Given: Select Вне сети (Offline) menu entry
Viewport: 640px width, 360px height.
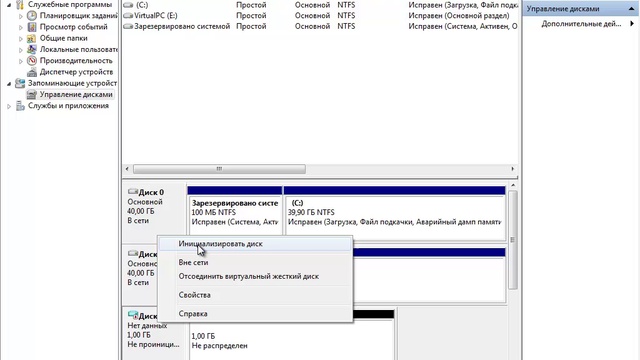Looking at the screenshot, I should 193,263.
